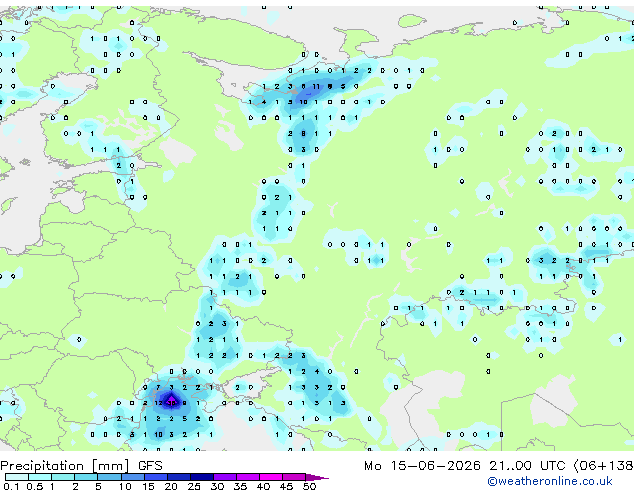Viewport: 634px width, 490px height.
Task: Pick the 0.1–0.5 mm legend swatch
Action: [x=17, y=477]
